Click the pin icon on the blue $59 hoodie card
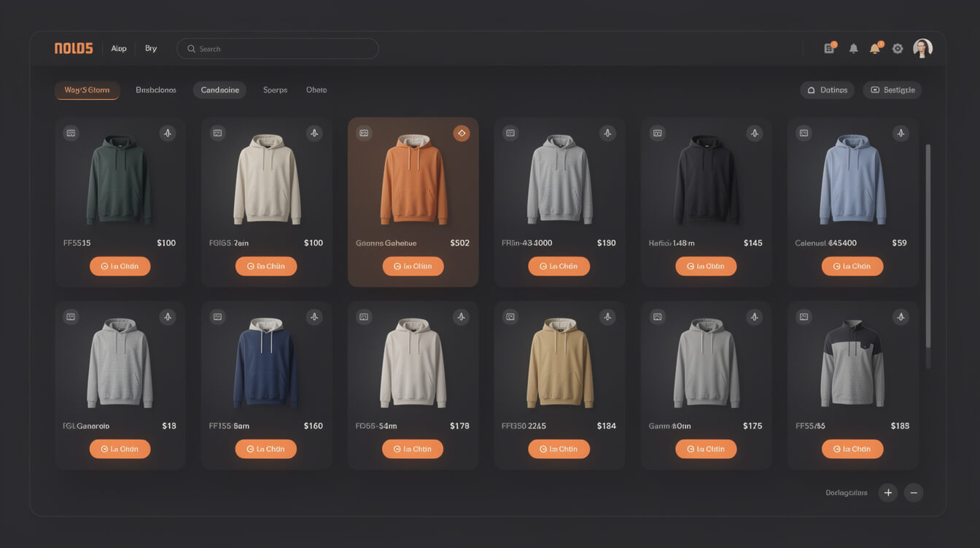 (x=901, y=133)
